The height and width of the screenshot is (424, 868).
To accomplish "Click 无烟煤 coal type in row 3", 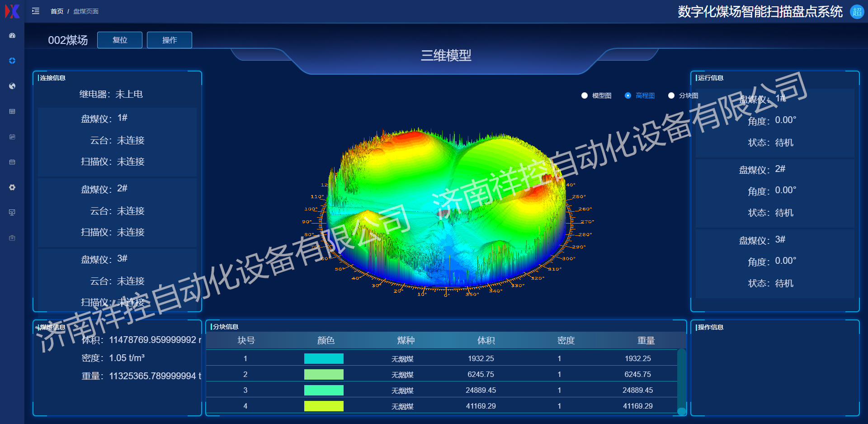I will [402, 391].
